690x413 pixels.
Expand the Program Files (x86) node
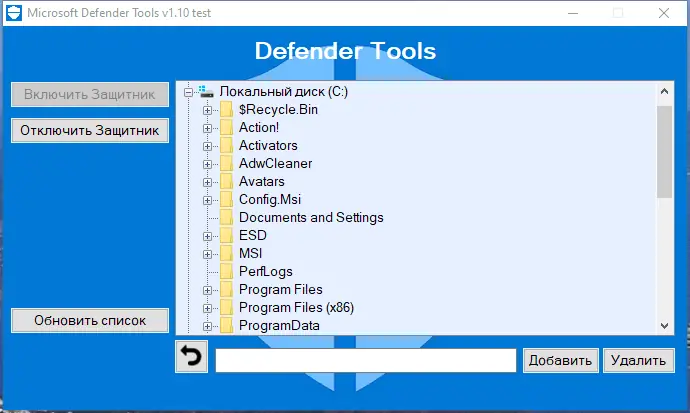[x=207, y=309]
